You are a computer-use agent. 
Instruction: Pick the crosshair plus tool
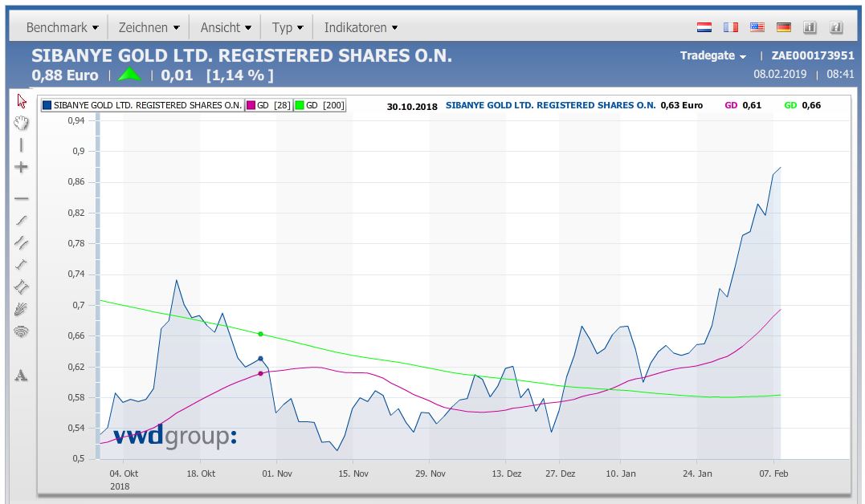(22, 167)
